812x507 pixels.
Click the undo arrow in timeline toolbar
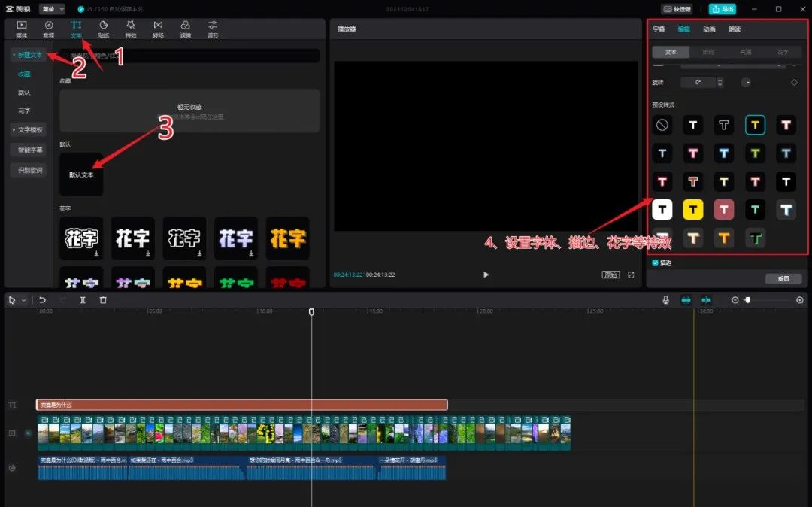click(43, 299)
